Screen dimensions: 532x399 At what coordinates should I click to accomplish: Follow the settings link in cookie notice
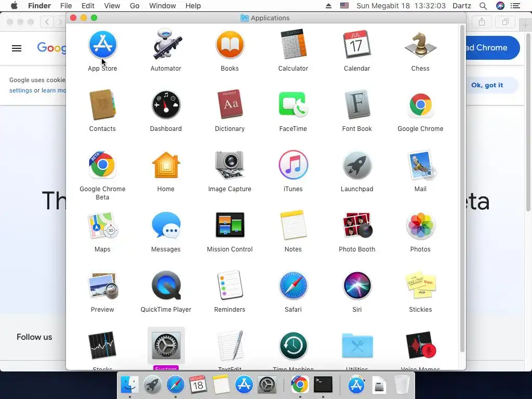pos(21,90)
